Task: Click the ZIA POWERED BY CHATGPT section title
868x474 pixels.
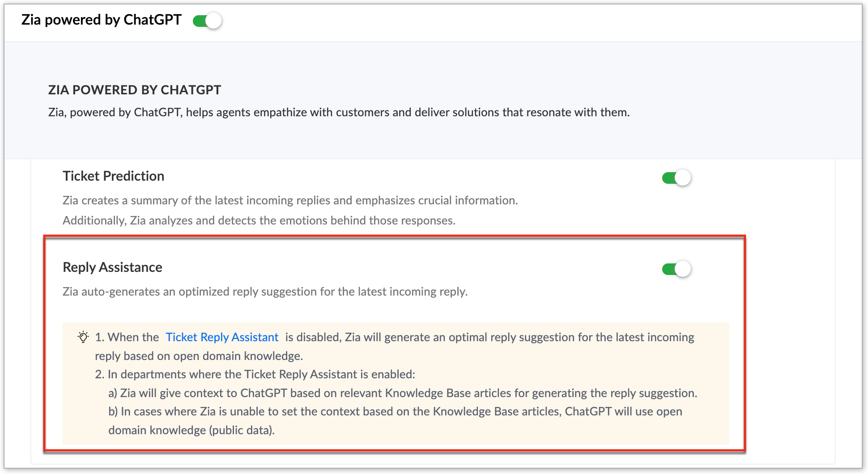Action: pos(135,90)
